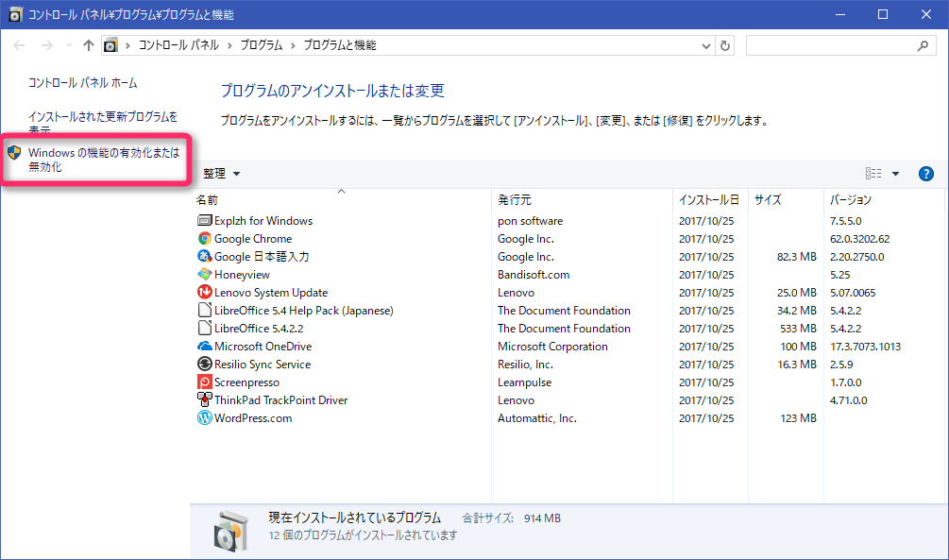
Task: Select the Honeyview program name
Action: [x=242, y=274]
